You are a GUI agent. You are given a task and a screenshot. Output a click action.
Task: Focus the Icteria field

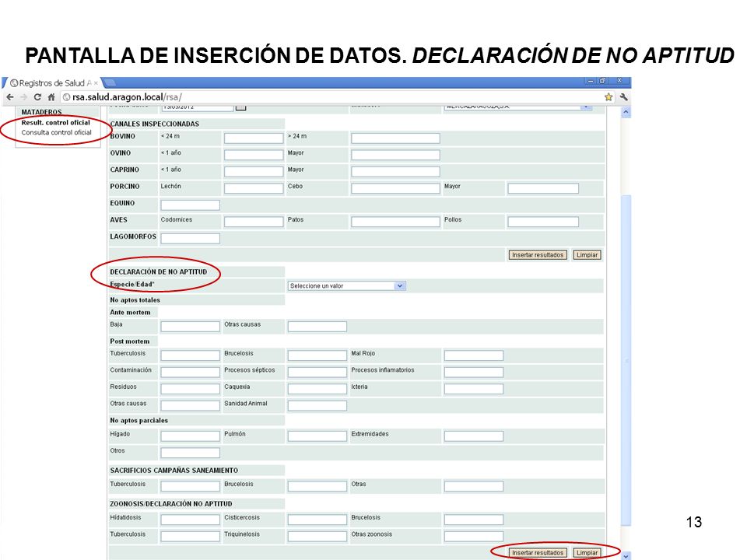click(x=474, y=389)
